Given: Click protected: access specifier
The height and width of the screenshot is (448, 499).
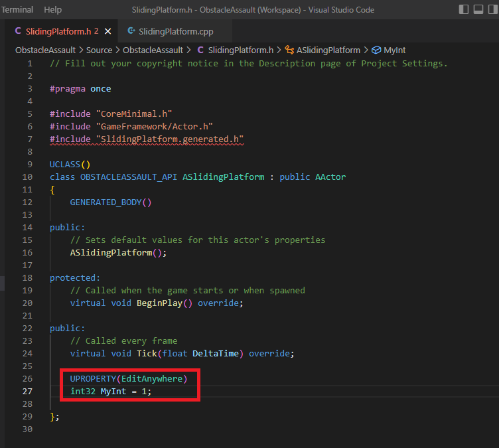Looking at the screenshot, I should coord(75,278).
